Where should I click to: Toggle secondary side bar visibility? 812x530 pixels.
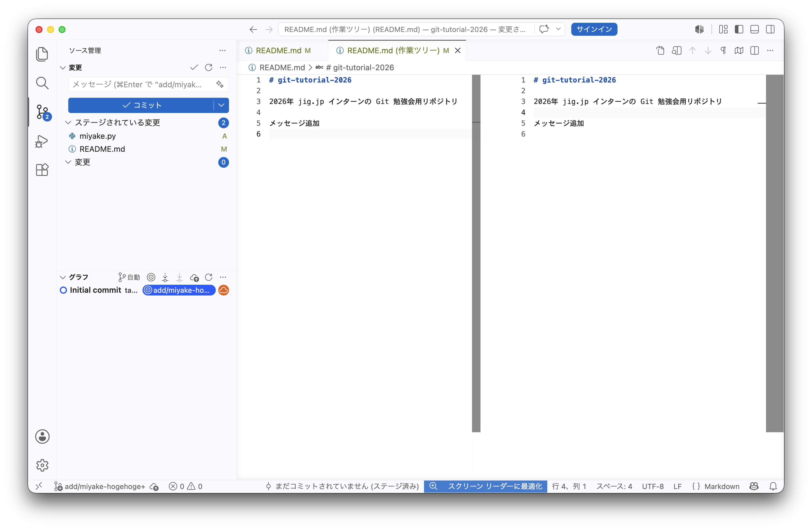click(x=770, y=29)
